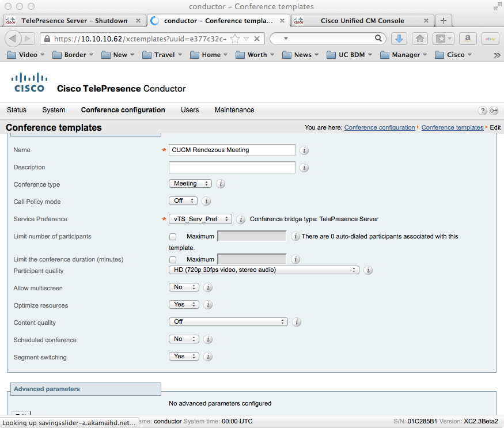The height and width of the screenshot is (428, 504).
Task: Follow Conference configuration breadcrumb link
Action: (x=380, y=127)
